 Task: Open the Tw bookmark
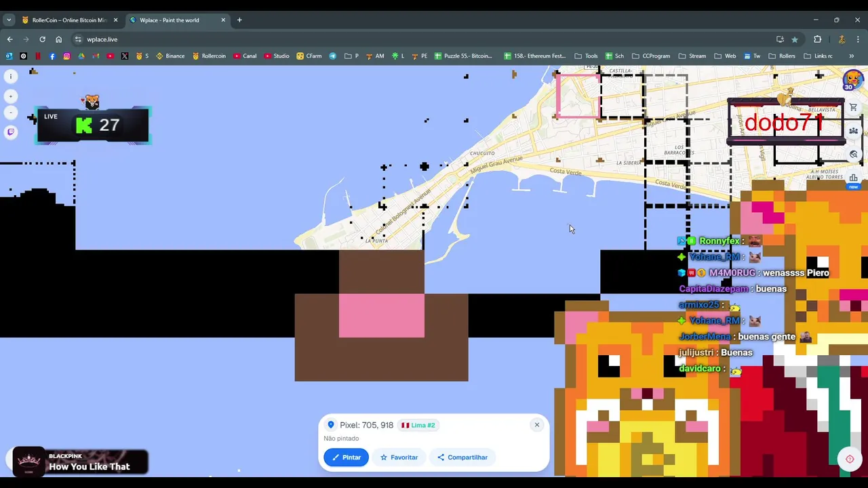click(751, 56)
